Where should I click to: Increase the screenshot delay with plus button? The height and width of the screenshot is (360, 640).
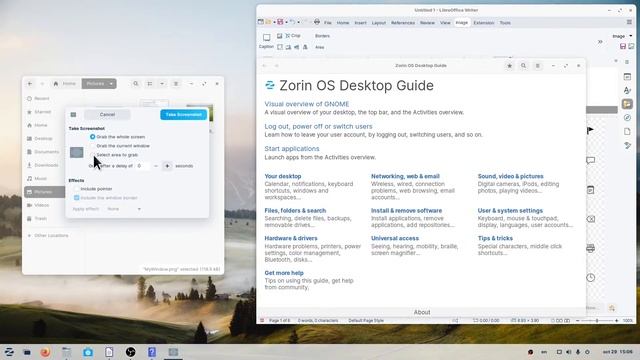click(167, 166)
